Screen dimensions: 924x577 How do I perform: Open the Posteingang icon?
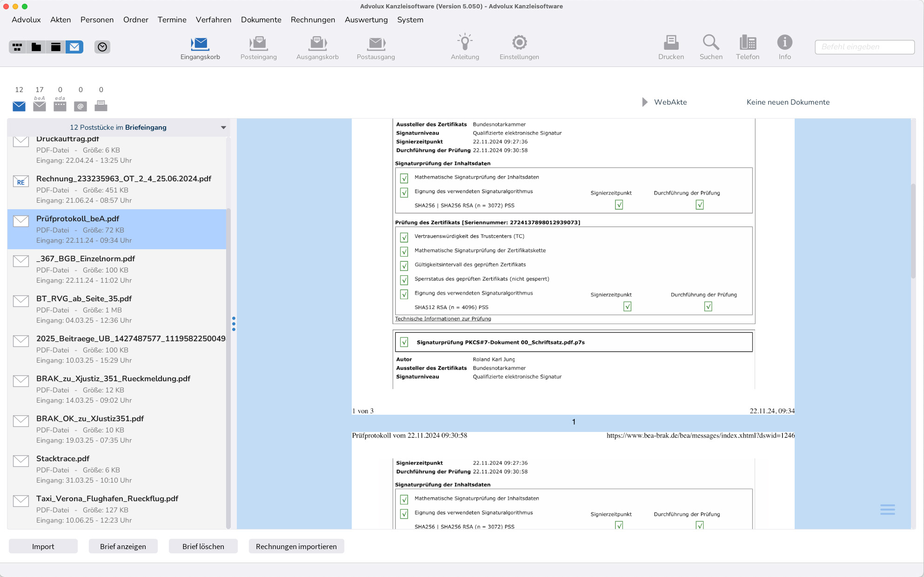(x=258, y=46)
